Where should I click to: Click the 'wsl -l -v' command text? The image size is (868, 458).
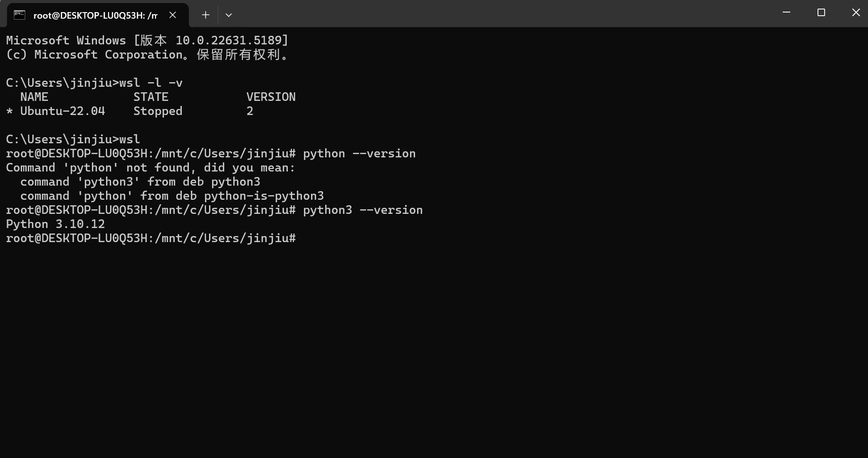pos(151,83)
